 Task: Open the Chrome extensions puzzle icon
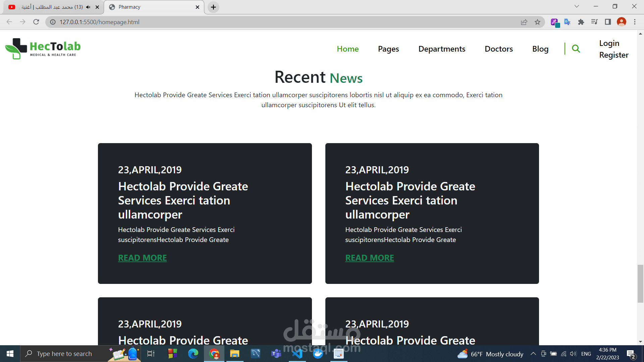click(581, 22)
